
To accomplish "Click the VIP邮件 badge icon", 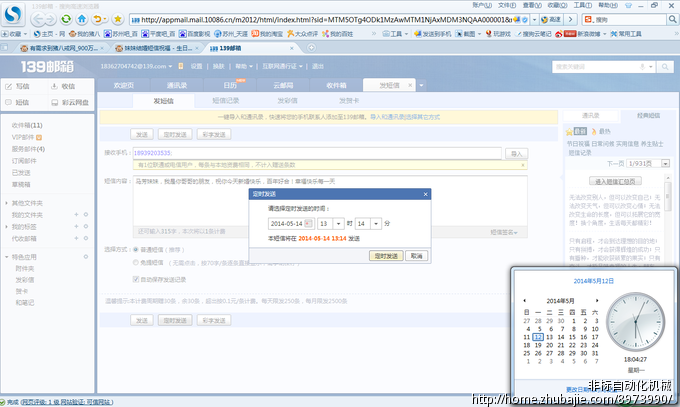I will 39,138.
